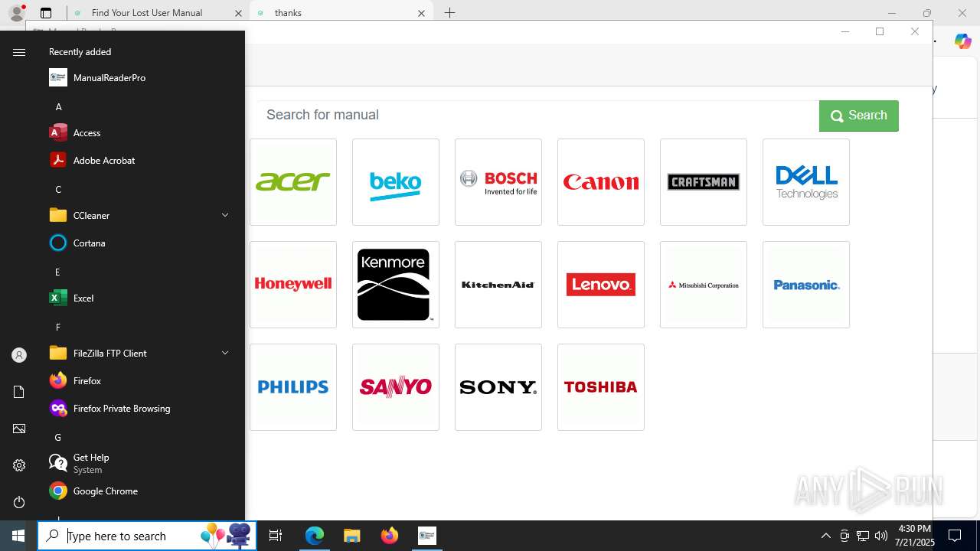Expand the Start menu hamburger navigation

(19, 52)
